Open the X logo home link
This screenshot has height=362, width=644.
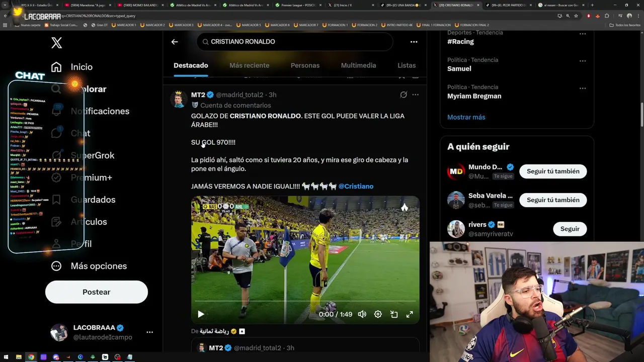tap(56, 43)
